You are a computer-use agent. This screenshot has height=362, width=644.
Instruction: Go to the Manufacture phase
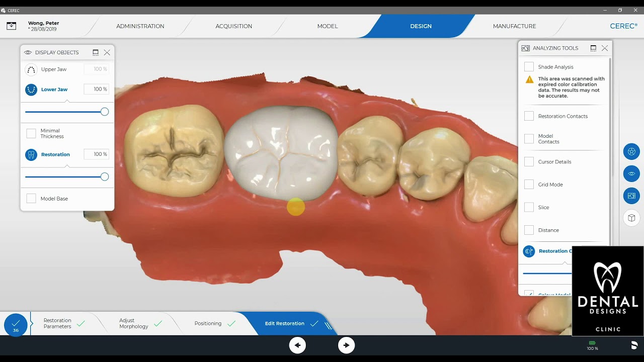point(514,26)
